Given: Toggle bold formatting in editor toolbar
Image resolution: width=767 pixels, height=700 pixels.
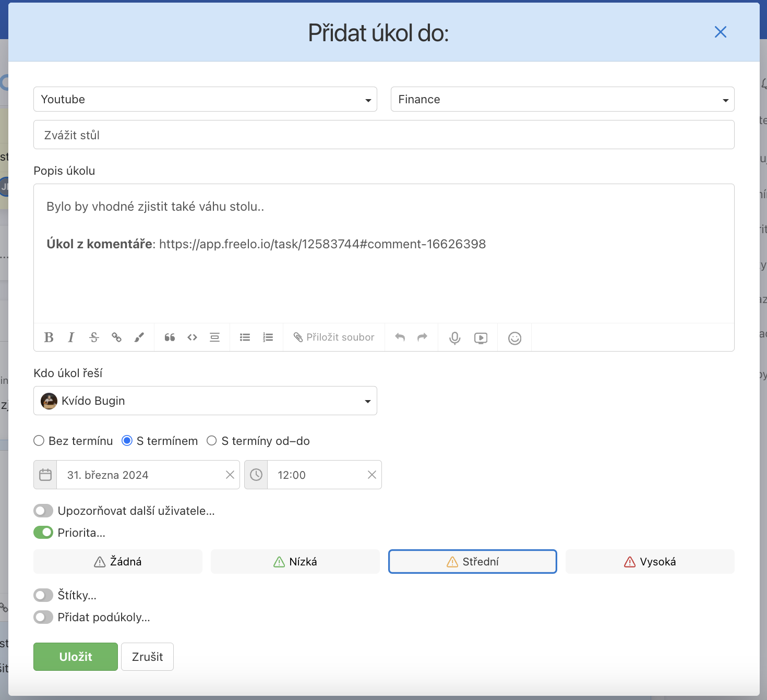Looking at the screenshot, I should click(x=49, y=337).
